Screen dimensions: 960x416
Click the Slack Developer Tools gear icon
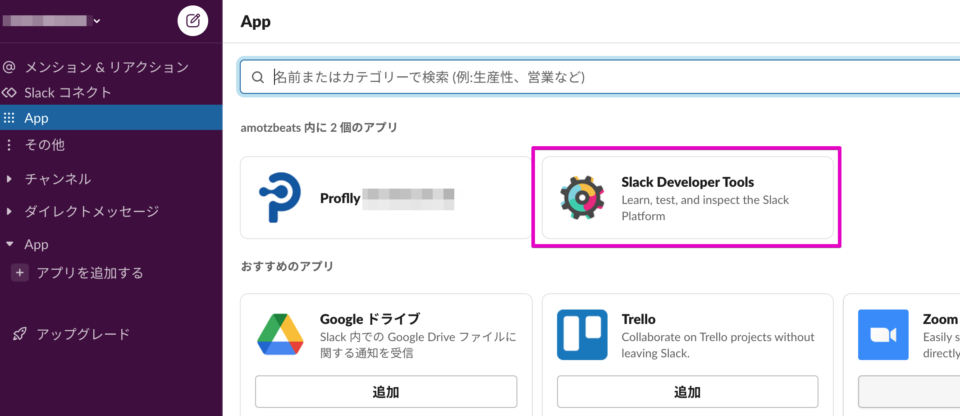click(x=582, y=198)
